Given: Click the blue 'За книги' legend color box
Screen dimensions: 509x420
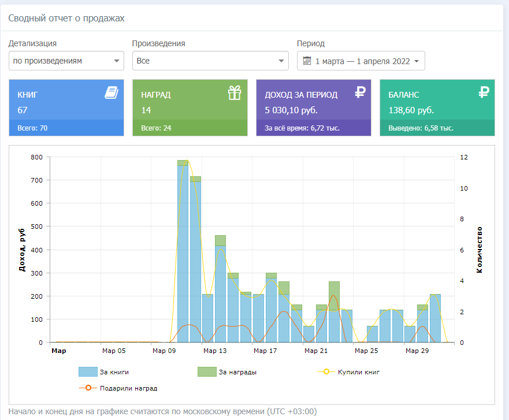Looking at the screenshot, I should point(87,372).
